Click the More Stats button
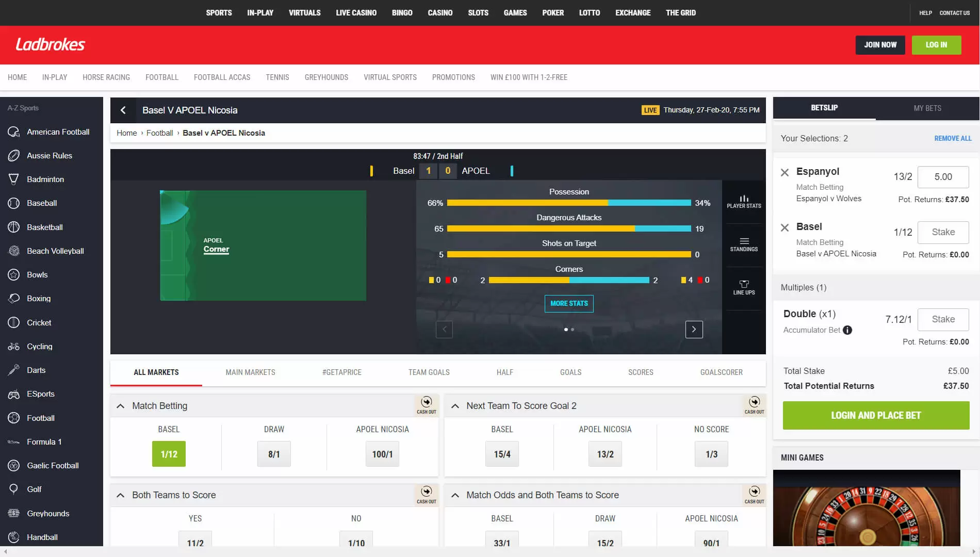Screen dimensions: 980x557 pyautogui.click(x=569, y=304)
